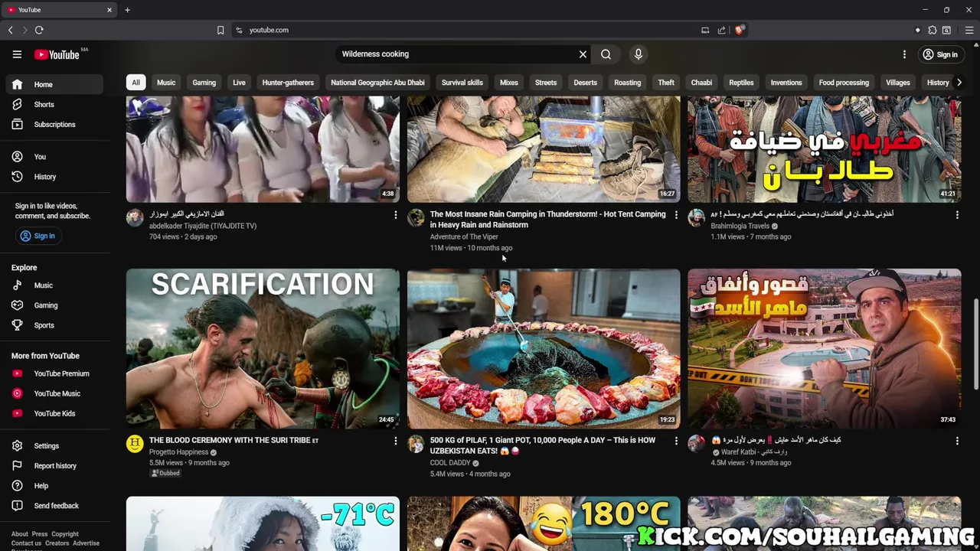Play the giant pilaf pot video thumbnail
The image size is (980, 551).
[544, 348]
